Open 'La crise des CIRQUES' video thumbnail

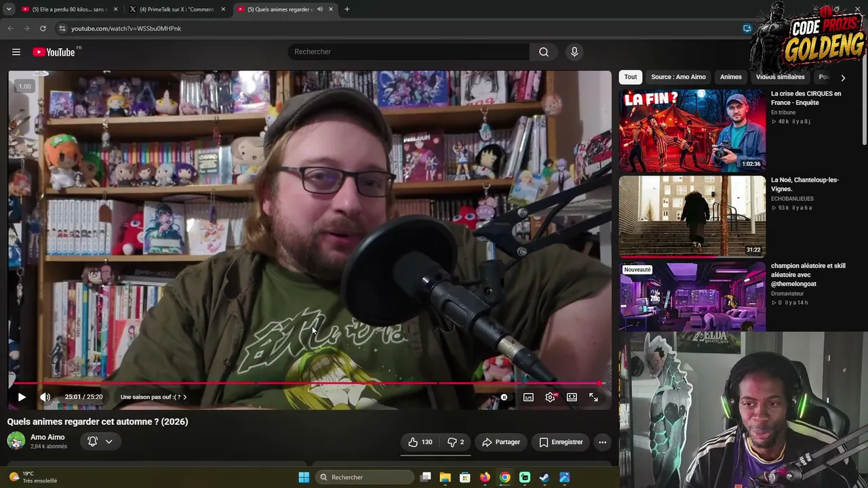692,130
